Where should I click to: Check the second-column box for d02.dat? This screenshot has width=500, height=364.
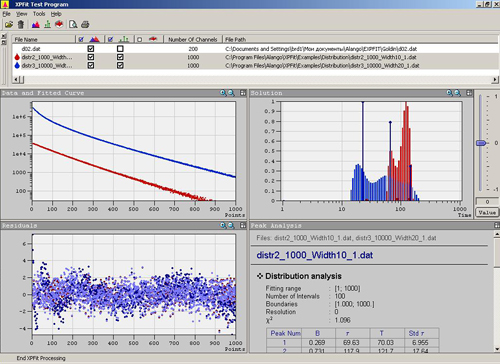click(120, 49)
